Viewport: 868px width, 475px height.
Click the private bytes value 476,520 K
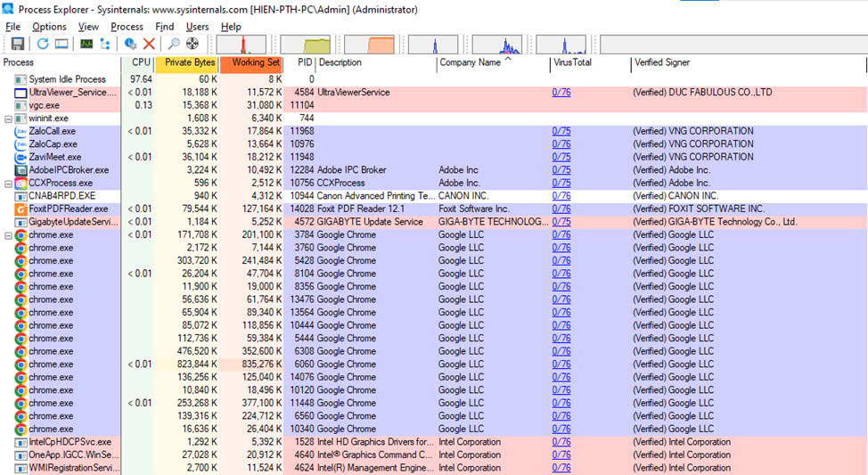(197, 351)
